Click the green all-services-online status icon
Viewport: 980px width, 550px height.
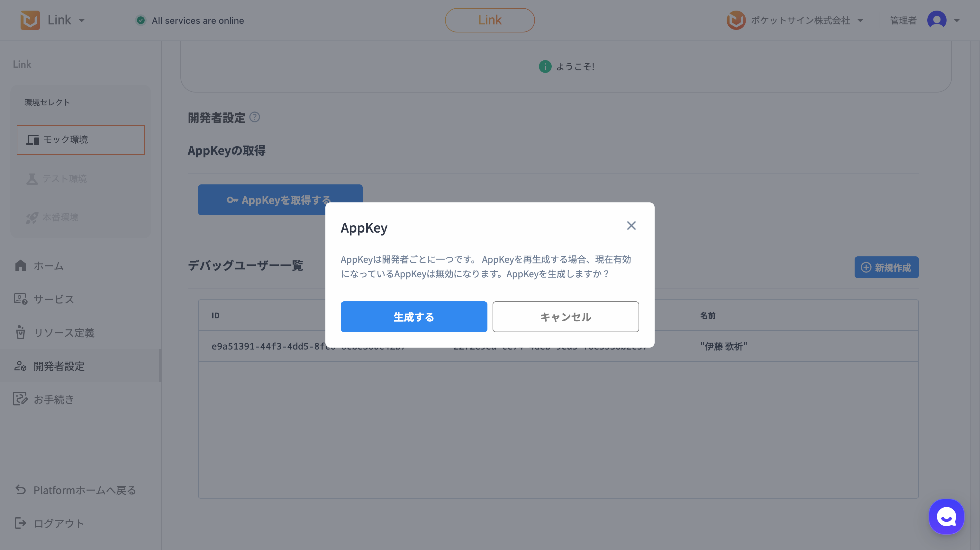pyautogui.click(x=141, y=21)
